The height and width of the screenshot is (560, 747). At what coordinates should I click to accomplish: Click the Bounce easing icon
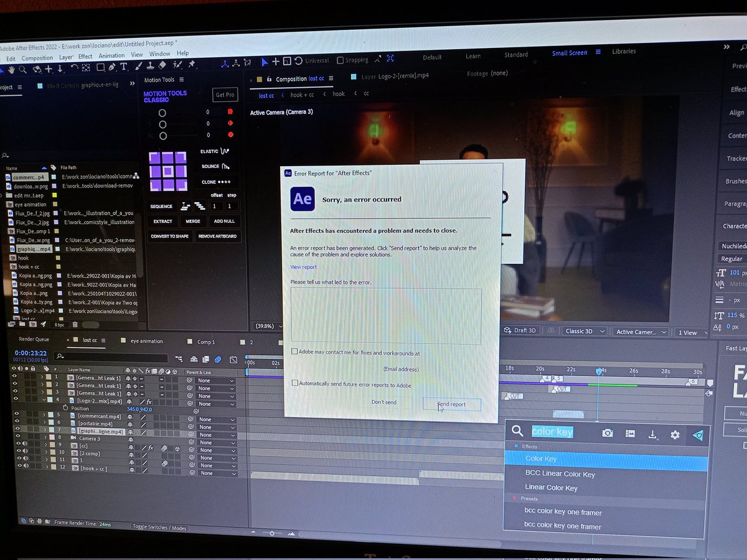pyautogui.click(x=226, y=166)
